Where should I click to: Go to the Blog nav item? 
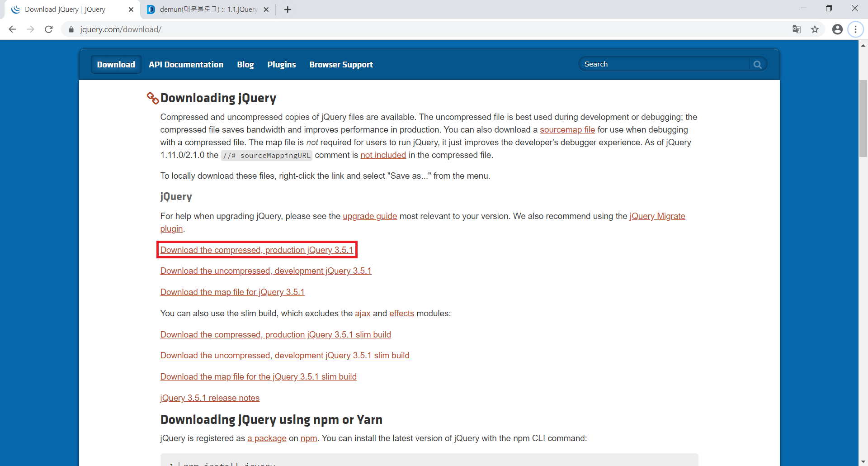click(245, 65)
